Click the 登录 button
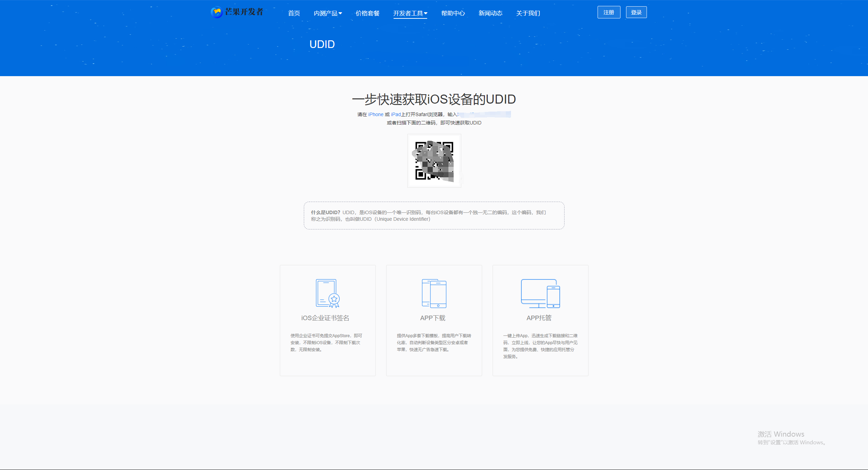Screen dimensions: 868x470 636,12
